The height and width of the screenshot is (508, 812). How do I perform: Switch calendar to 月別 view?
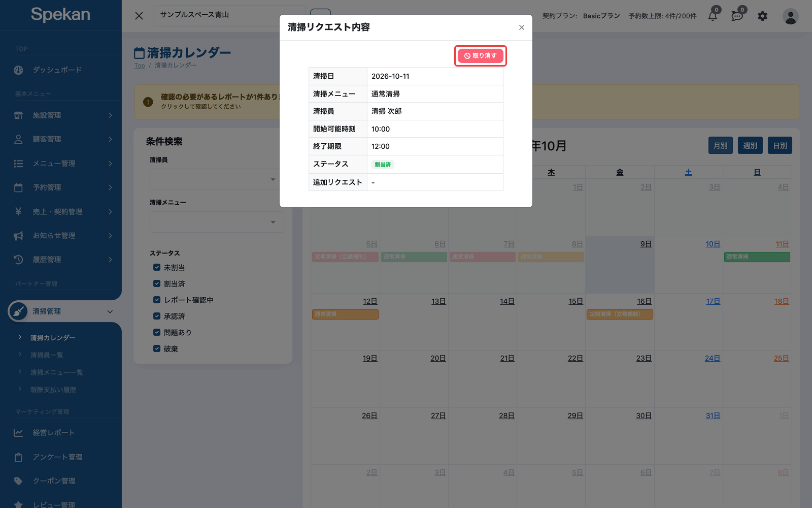tap(720, 146)
